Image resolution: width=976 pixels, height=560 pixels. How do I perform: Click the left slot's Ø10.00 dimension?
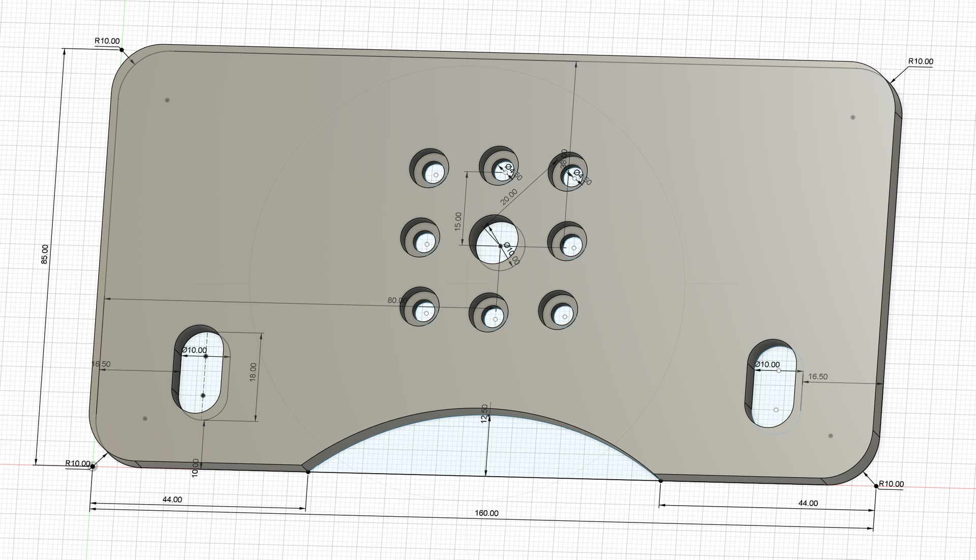[x=195, y=350]
